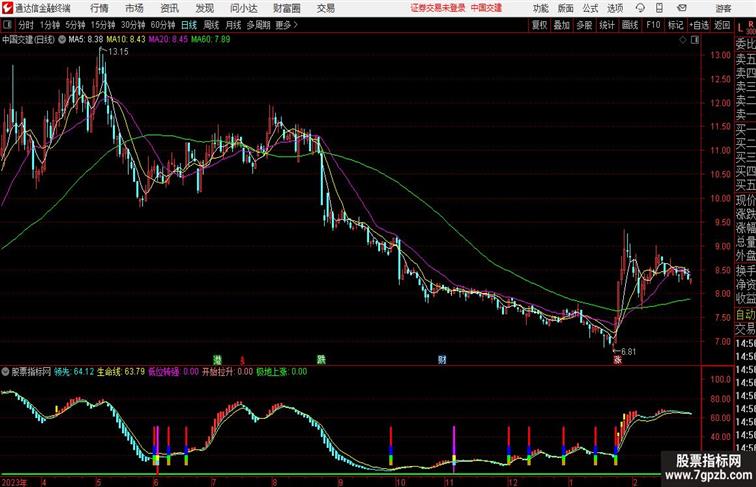This screenshot has height=487, width=756.
Task: Click the diamond icon above price axis
Action: [683, 40]
